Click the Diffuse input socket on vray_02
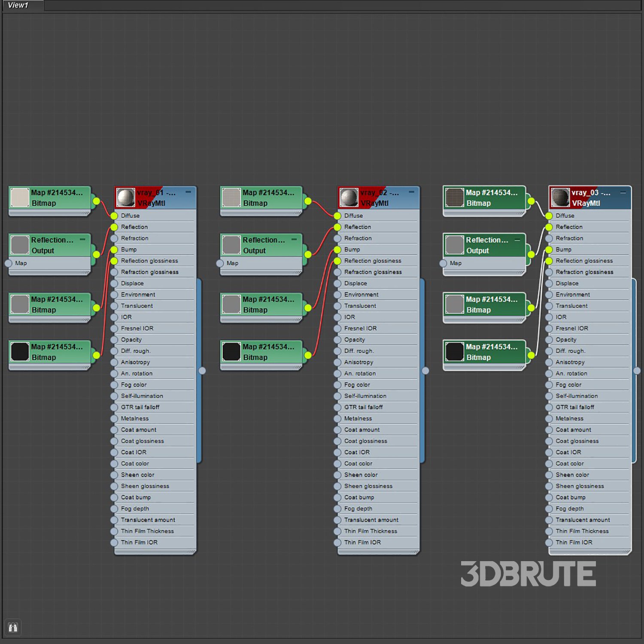The height and width of the screenshot is (644, 644). [x=337, y=216]
